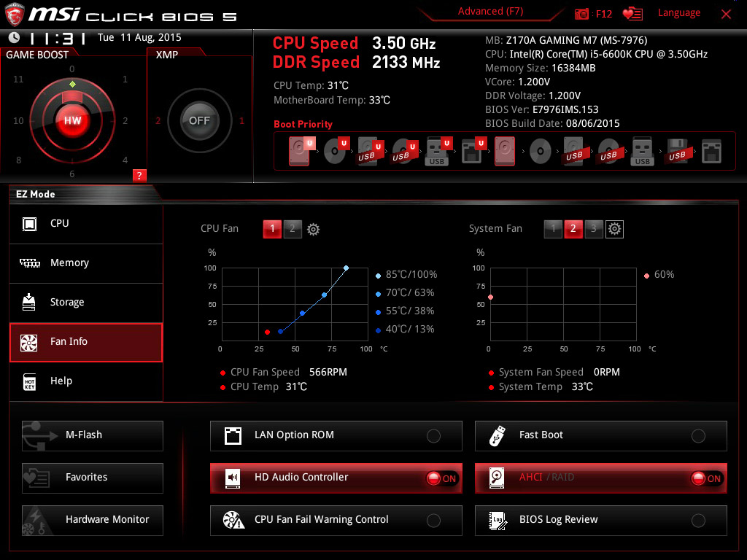Image resolution: width=747 pixels, height=560 pixels.
Task: Select UEFI optical disc boot device
Action: coord(336,152)
